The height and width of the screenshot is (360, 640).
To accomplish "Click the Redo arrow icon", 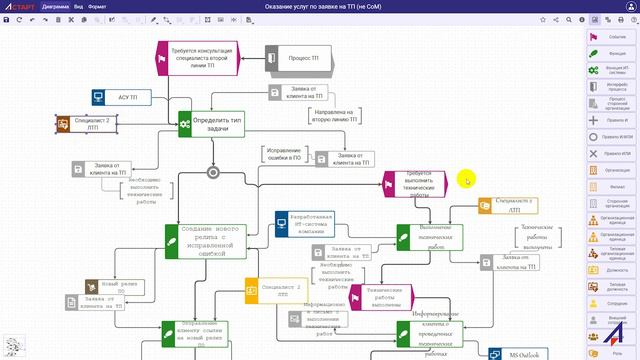I will coord(45,20).
